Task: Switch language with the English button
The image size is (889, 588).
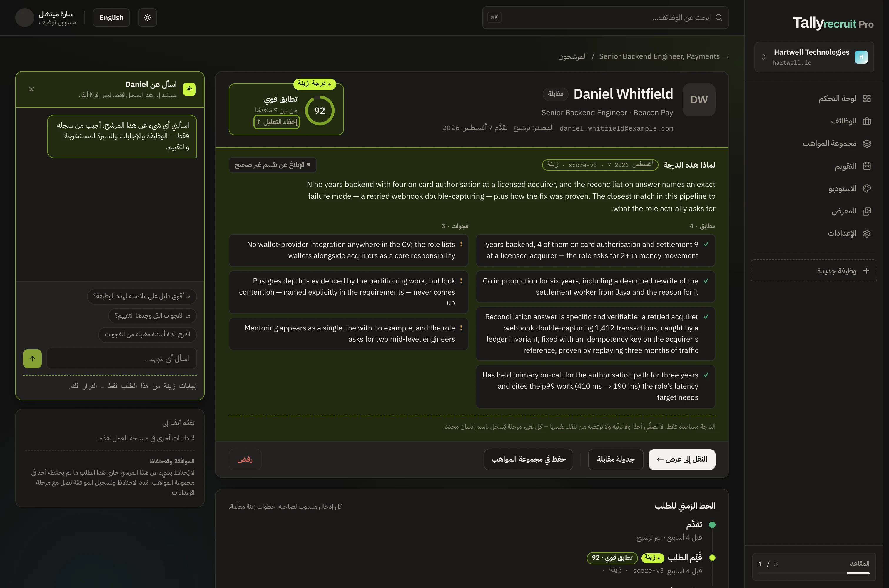Action: [x=111, y=18]
